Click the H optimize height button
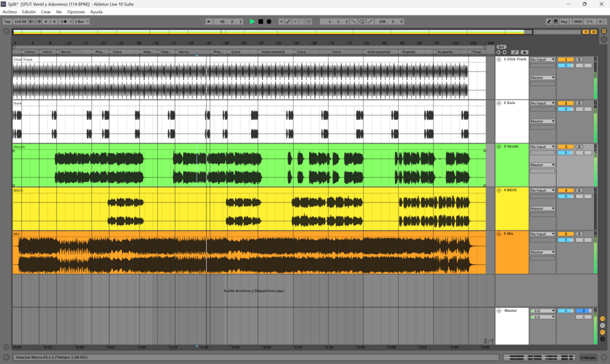This screenshot has width=610, height=364. (586, 32)
